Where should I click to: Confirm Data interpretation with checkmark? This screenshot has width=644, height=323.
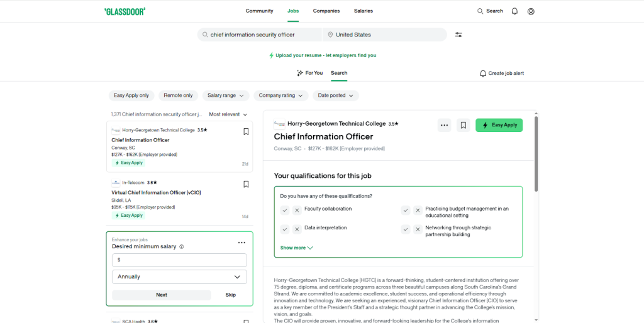coord(285,229)
